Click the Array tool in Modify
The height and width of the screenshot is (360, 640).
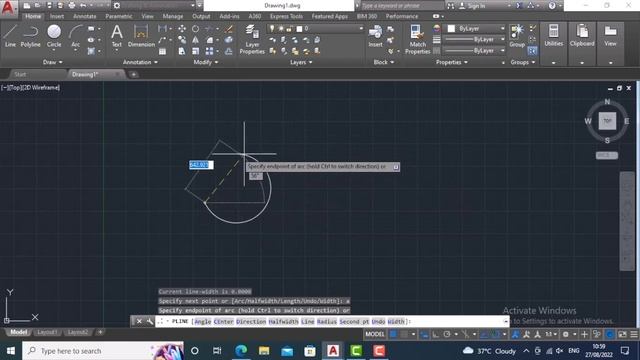click(x=209, y=51)
